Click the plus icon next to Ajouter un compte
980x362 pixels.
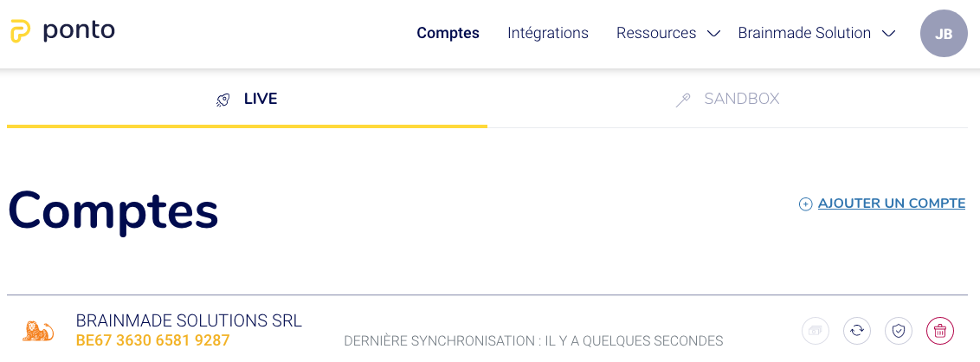(806, 204)
